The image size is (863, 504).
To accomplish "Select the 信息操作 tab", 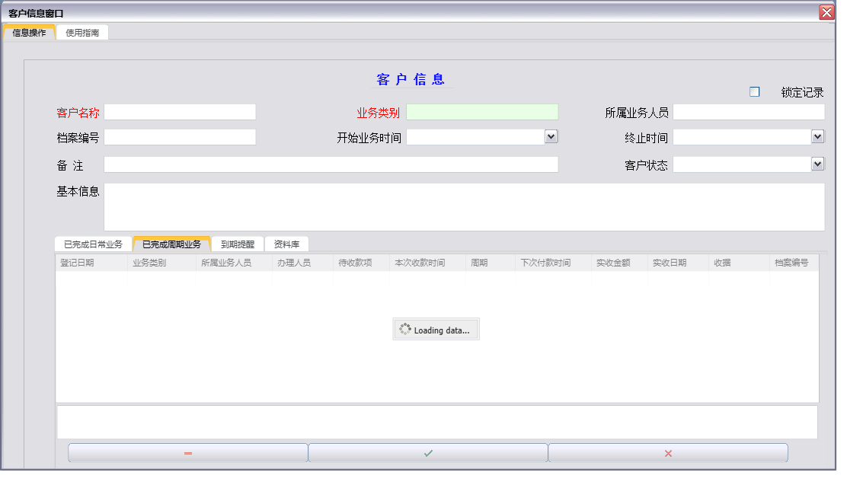I will click(x=30, y=32).
